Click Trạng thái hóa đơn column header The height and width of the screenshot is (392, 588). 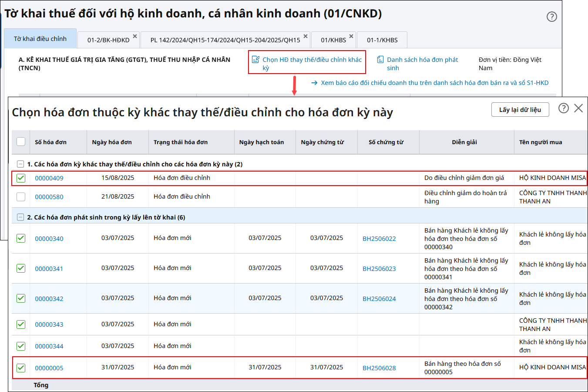(192, 142)
